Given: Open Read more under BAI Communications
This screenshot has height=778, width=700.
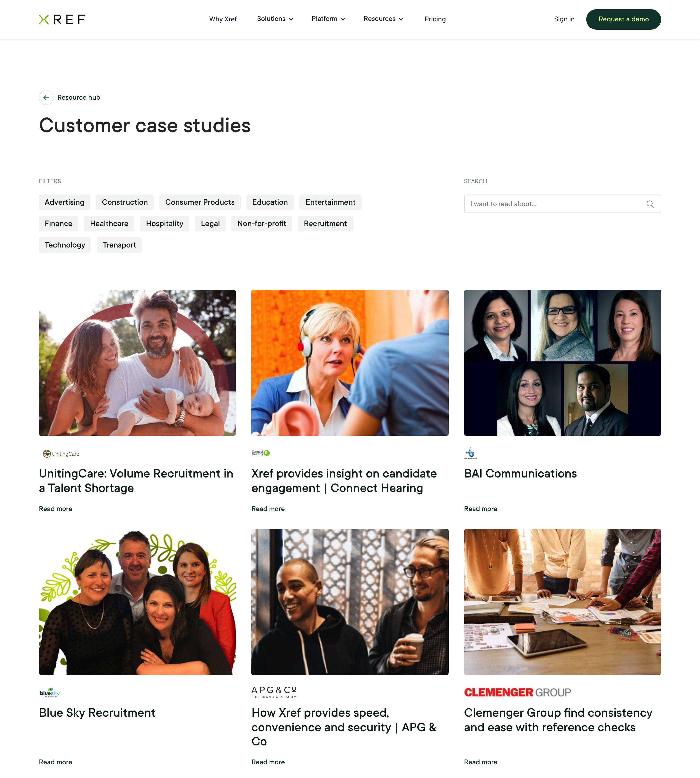Looking at the screenshot, I should (x=480, y=509).
